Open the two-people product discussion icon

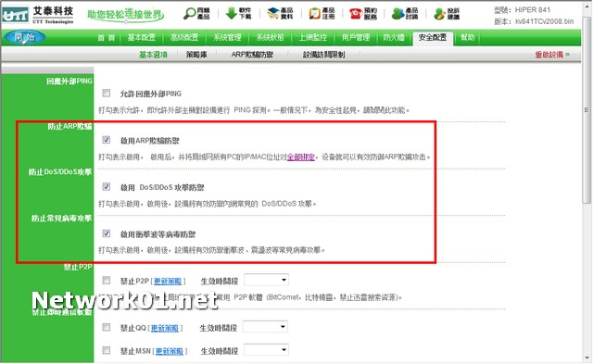coord(397,14)
